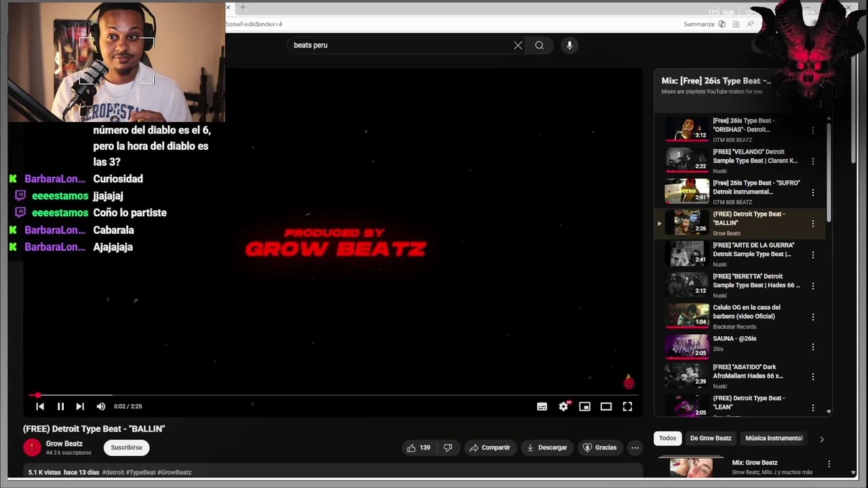Mute the video volume
This screenshot has width=868, height=488.
tap(101, 407)
